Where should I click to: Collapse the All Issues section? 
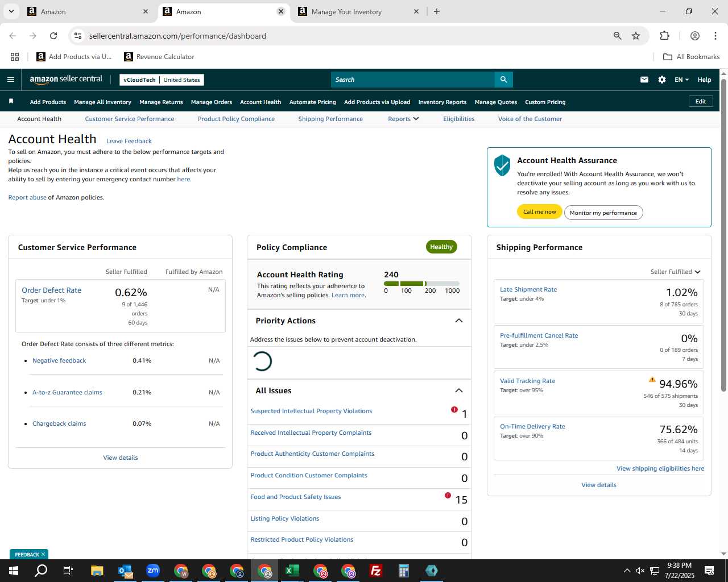click(x=459, y=390)
